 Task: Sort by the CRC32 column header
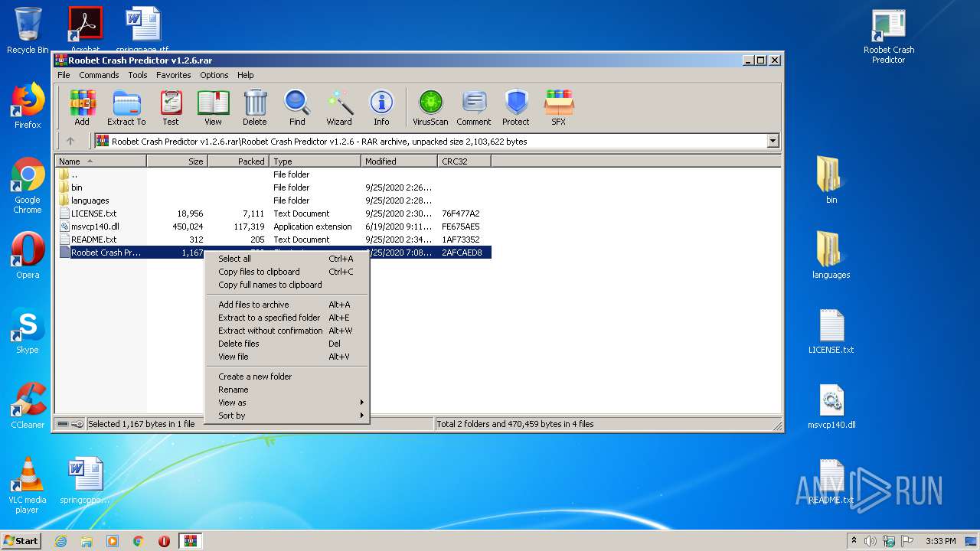pyautogui.click(x=464, y=161)
